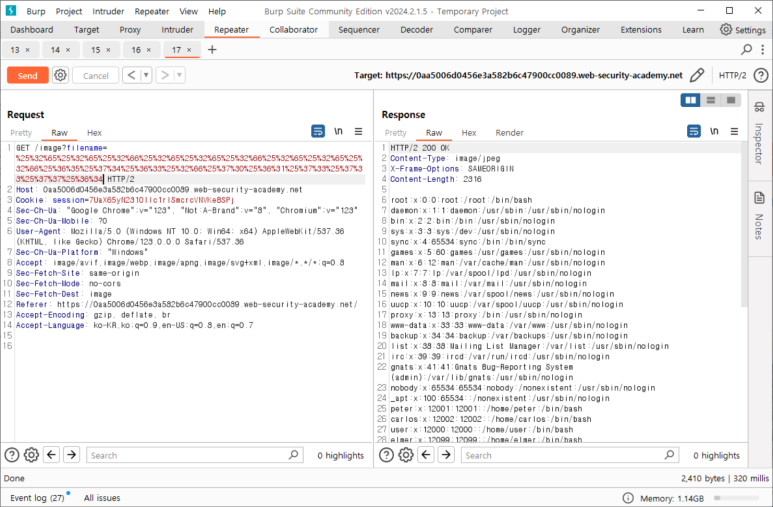Jump to next response search match
The width and height of the screenshot is (773, 507).
(x=446, y=455)
